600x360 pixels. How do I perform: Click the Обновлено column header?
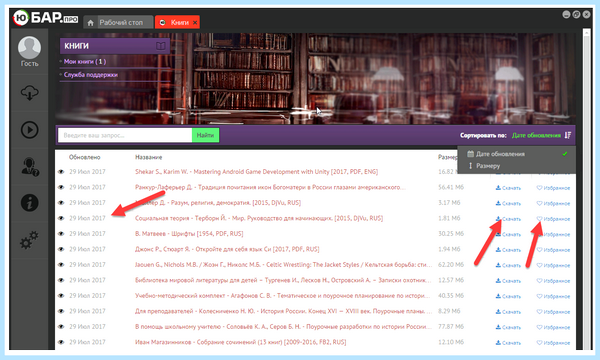point(85,157)
